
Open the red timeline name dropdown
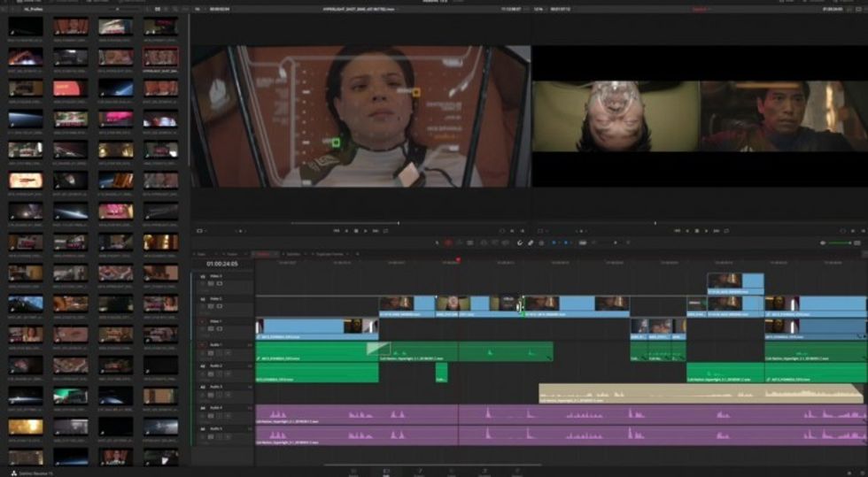pos(701,10)
